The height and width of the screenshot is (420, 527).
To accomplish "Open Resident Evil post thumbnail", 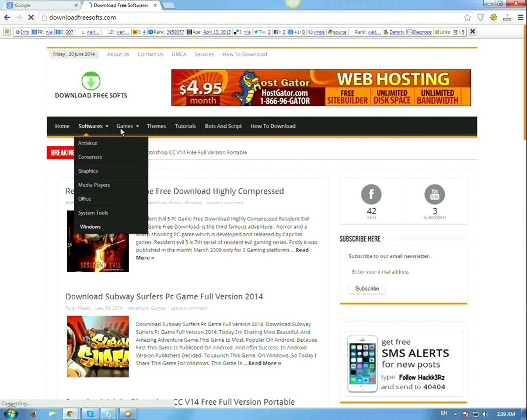I will click(98, 253).
